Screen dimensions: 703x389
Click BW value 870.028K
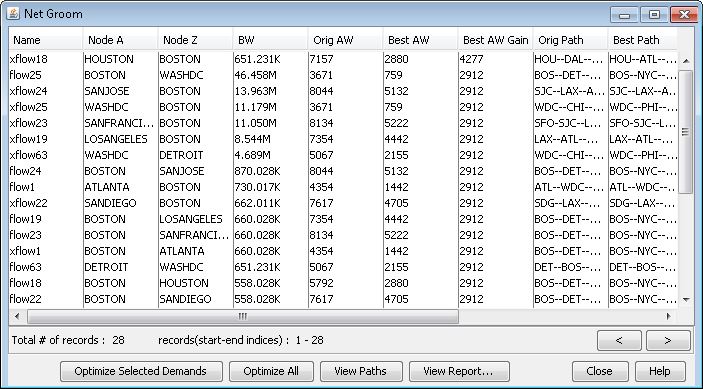257,171
